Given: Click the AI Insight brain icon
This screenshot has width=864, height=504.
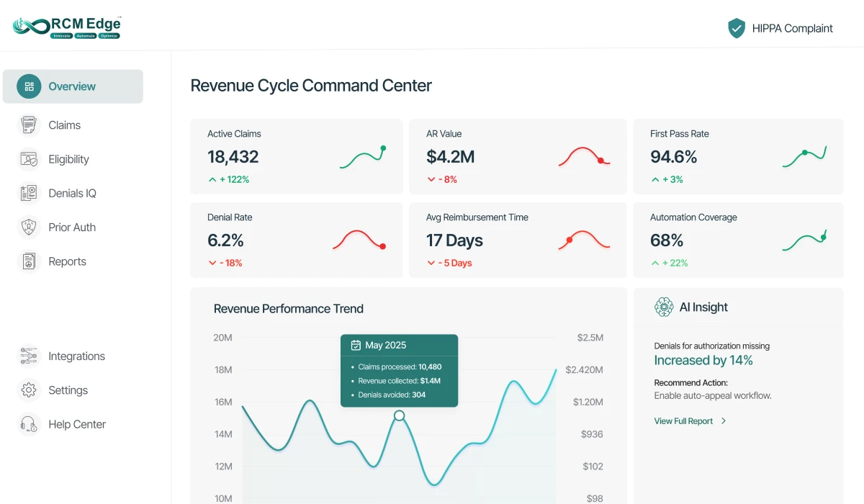Looking at the screenshot, I should [x=664, y=307].
